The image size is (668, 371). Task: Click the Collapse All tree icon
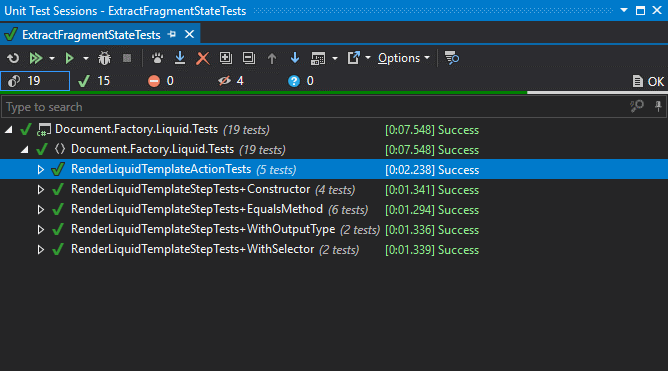point(249,58)
